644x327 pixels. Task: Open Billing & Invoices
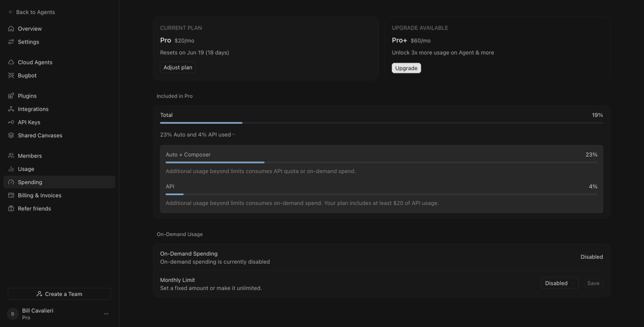59,196
